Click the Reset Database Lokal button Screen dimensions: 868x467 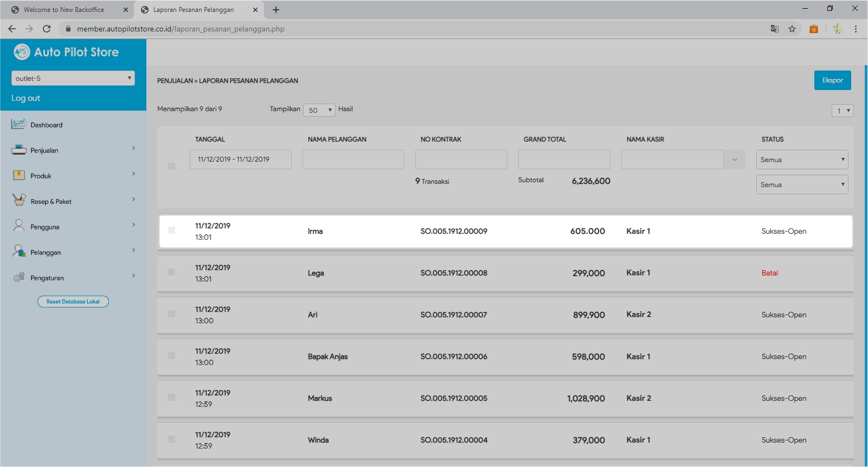pyautogui.click(x=73, y=302)
